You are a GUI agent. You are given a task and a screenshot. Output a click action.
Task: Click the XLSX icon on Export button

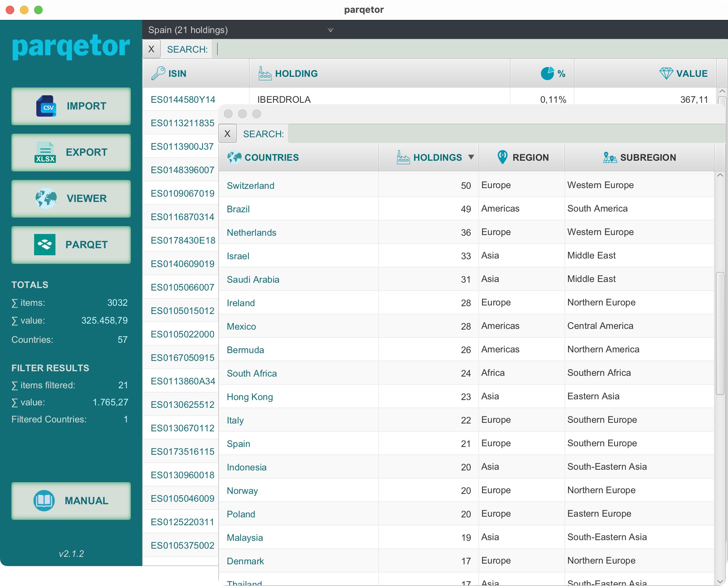click(x=45, y=152)
